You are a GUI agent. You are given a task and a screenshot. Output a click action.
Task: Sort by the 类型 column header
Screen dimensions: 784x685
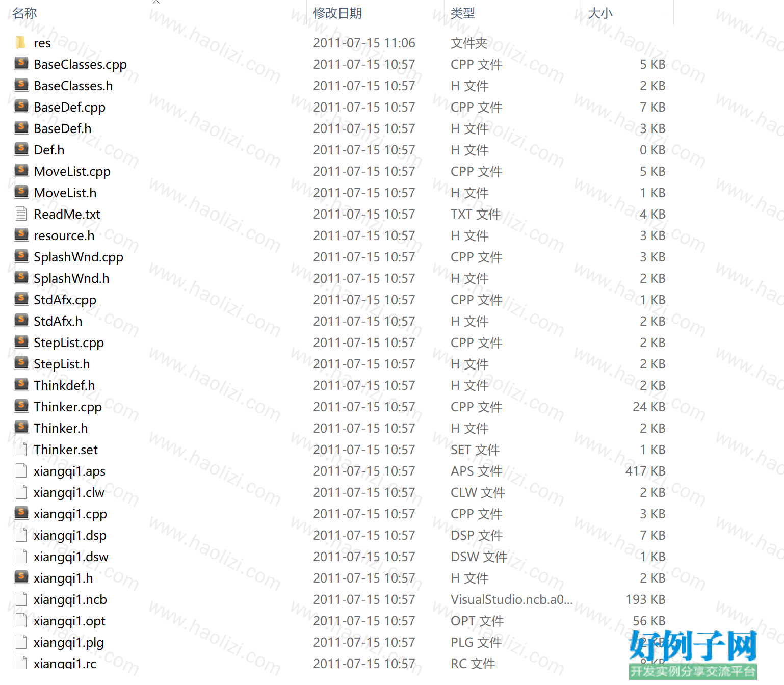click(463, 13)
